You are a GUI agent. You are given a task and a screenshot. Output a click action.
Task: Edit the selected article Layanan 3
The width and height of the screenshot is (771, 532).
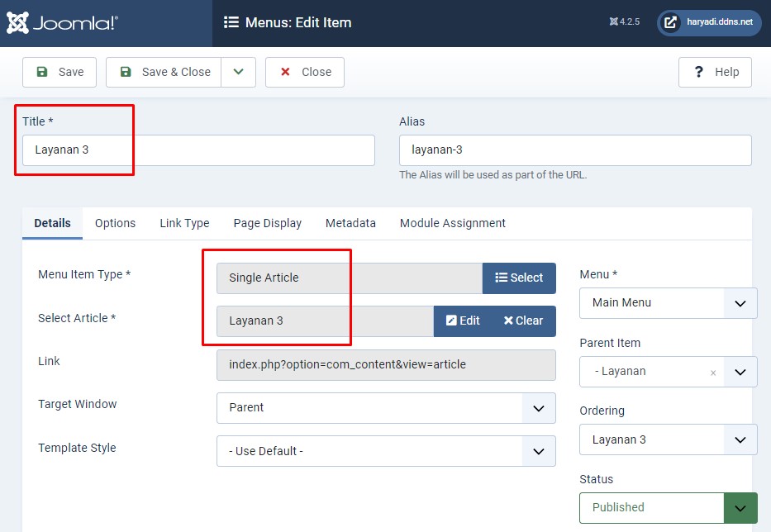tap(463, 321)
